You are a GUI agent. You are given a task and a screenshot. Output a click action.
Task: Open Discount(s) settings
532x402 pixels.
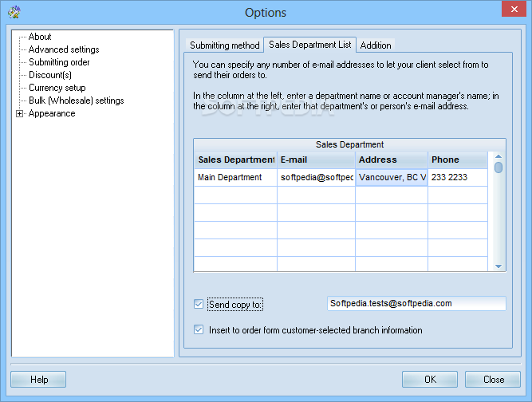50,75
